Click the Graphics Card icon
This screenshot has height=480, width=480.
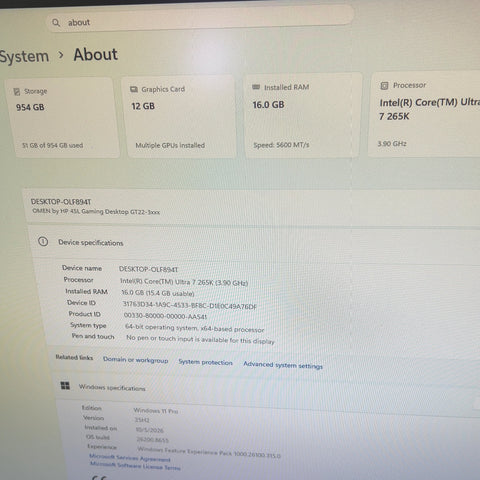134,89
